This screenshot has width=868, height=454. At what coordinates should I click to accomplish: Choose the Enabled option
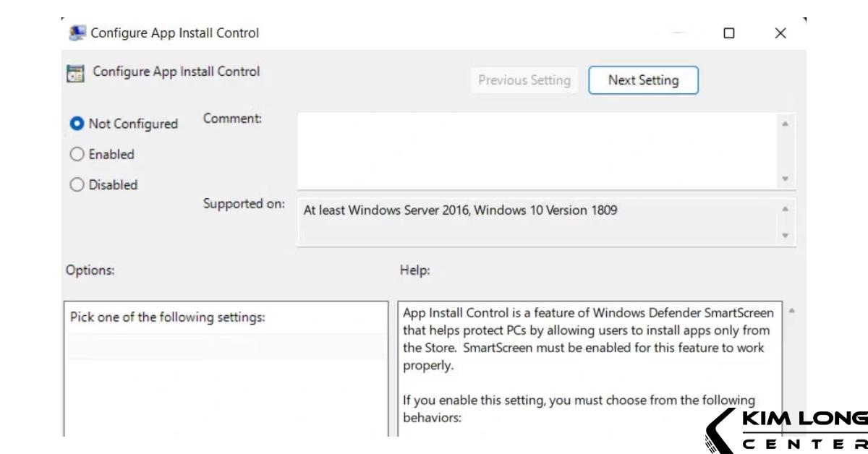pos(77,154)
